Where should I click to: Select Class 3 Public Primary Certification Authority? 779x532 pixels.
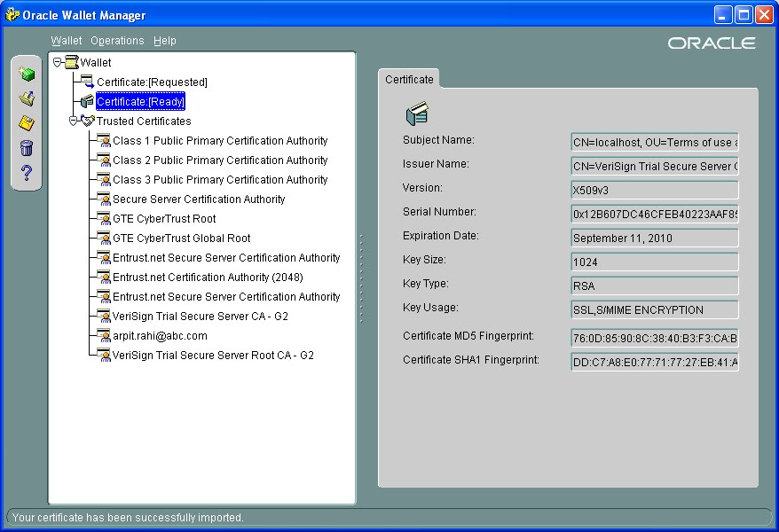pyautogui.click(x=220, y=179)
